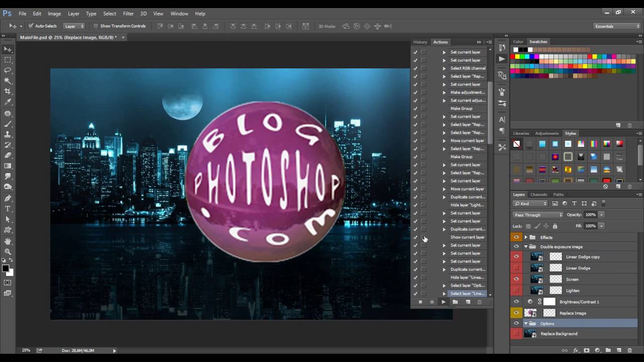
Task: Open the Auto-Select Layer dropdown
Action: pos(74,26)
